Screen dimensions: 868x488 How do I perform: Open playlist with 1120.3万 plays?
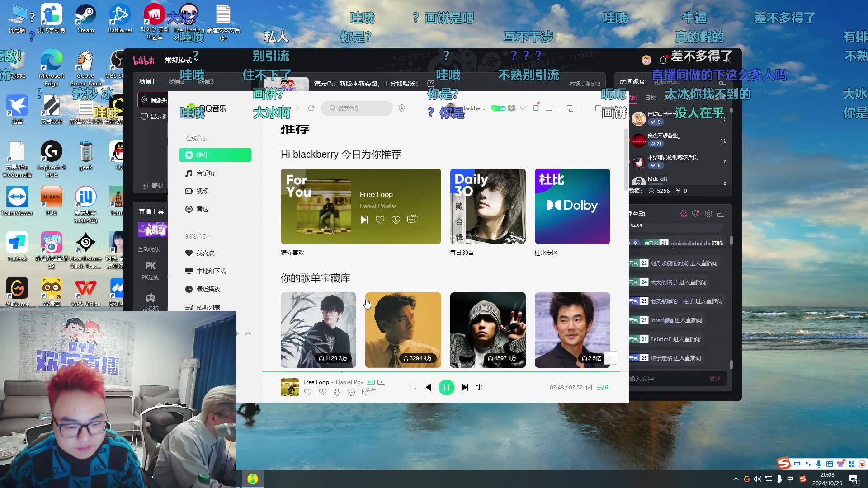pyautogui.click(x=318, y=330)
